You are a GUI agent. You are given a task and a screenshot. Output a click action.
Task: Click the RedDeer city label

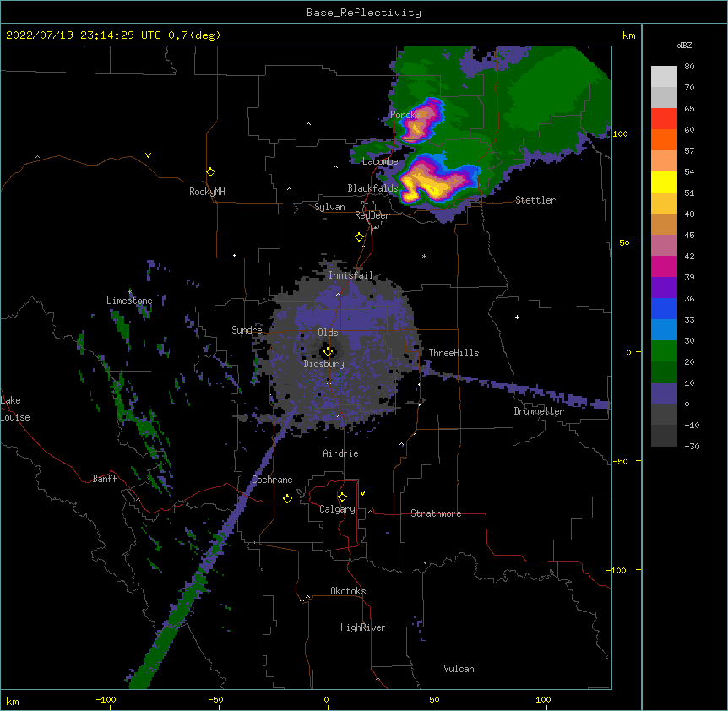point(372,215)
